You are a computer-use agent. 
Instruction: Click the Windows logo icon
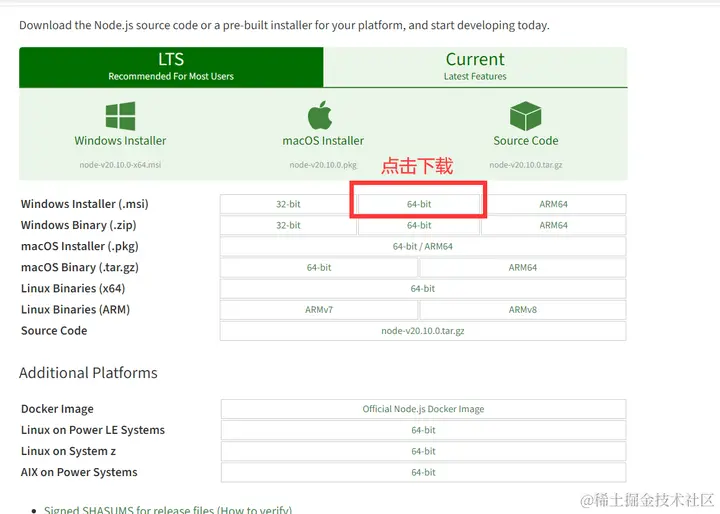[120, 116]
